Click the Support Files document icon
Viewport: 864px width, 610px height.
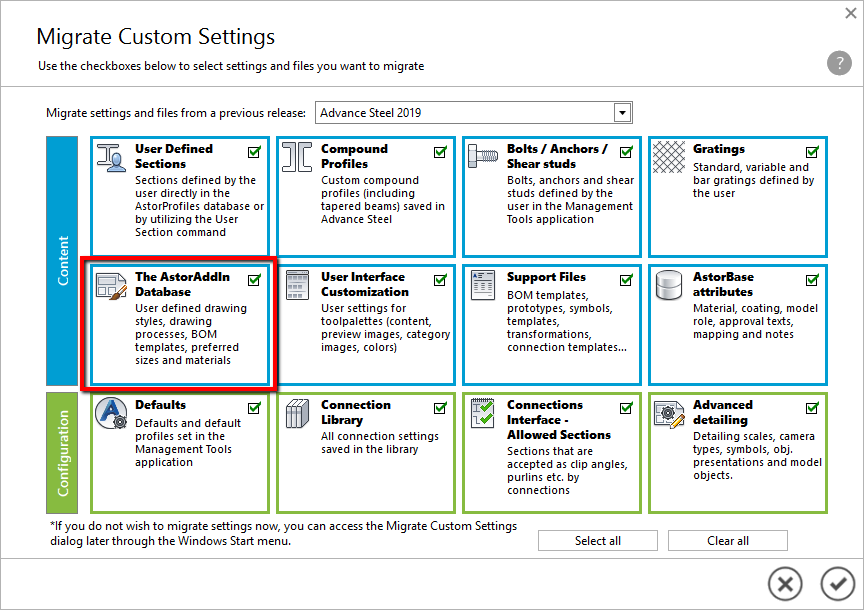tap(483, 284)
